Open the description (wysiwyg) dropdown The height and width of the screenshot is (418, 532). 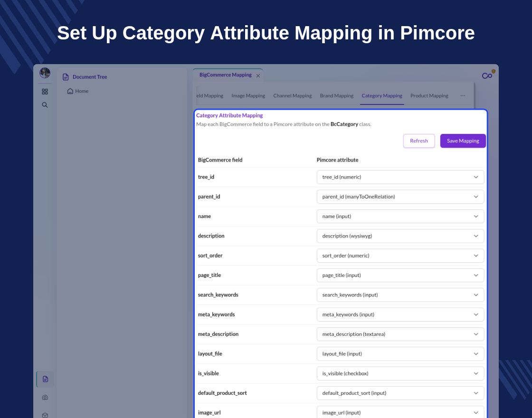click(x=400, y=236)
